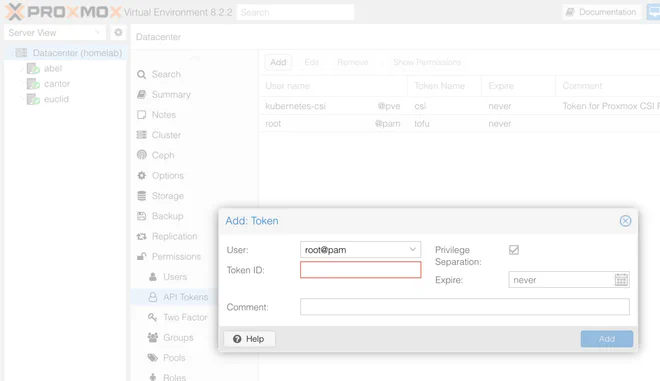Viewport: 660px width, 381px height.
Task: Open the Documentation link
Action: 601,12
